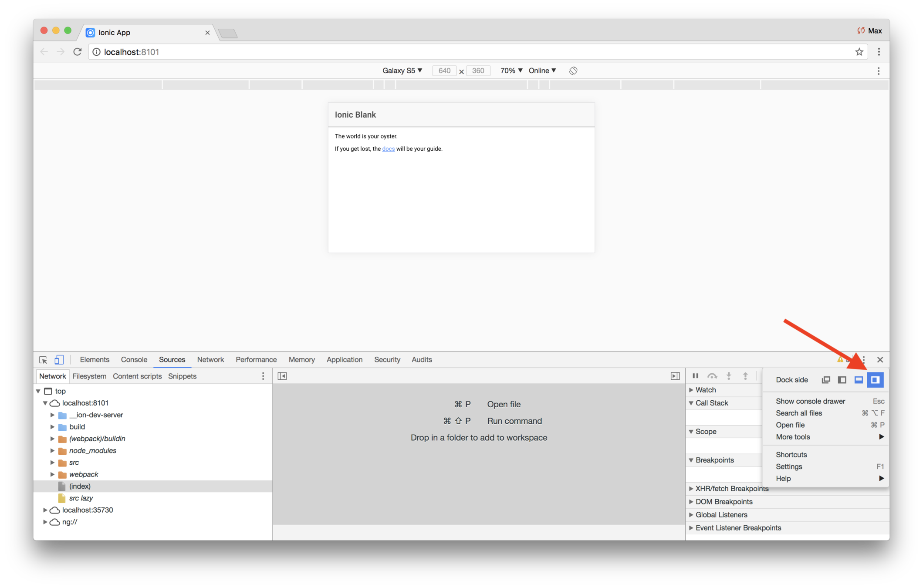The image size is (923, 588).
Task: Open the Application tab
Action: [x=345, y=360]
